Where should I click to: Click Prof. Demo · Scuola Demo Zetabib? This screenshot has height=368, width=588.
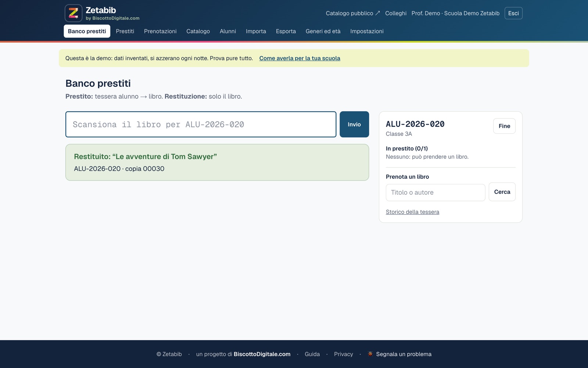point(455,13)
